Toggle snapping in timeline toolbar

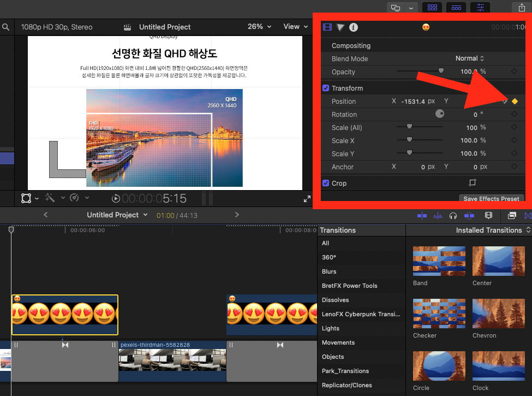[x=469, y=215]
